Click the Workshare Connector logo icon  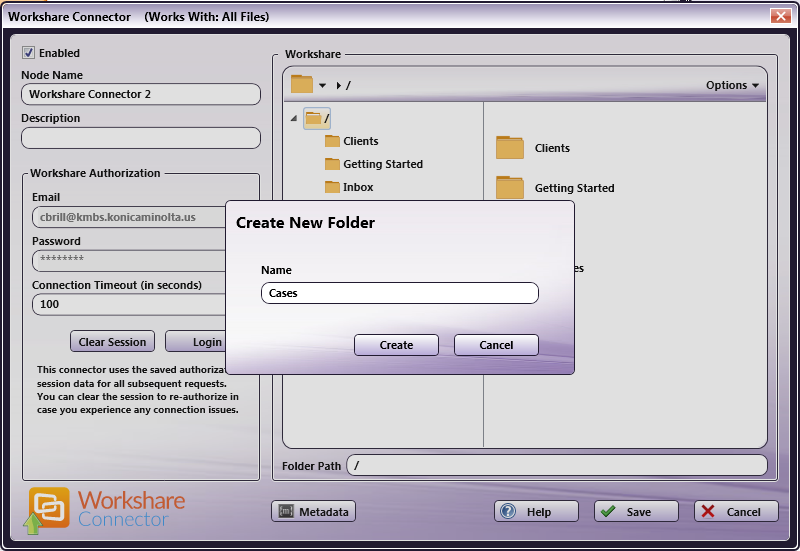48,510
